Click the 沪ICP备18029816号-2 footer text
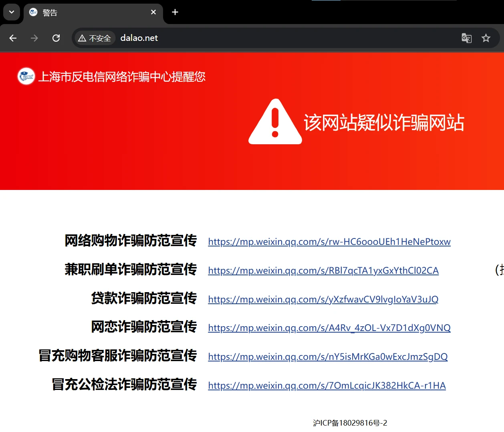The height and width of the screenshot is (432, 504). [x=350, y=423]
